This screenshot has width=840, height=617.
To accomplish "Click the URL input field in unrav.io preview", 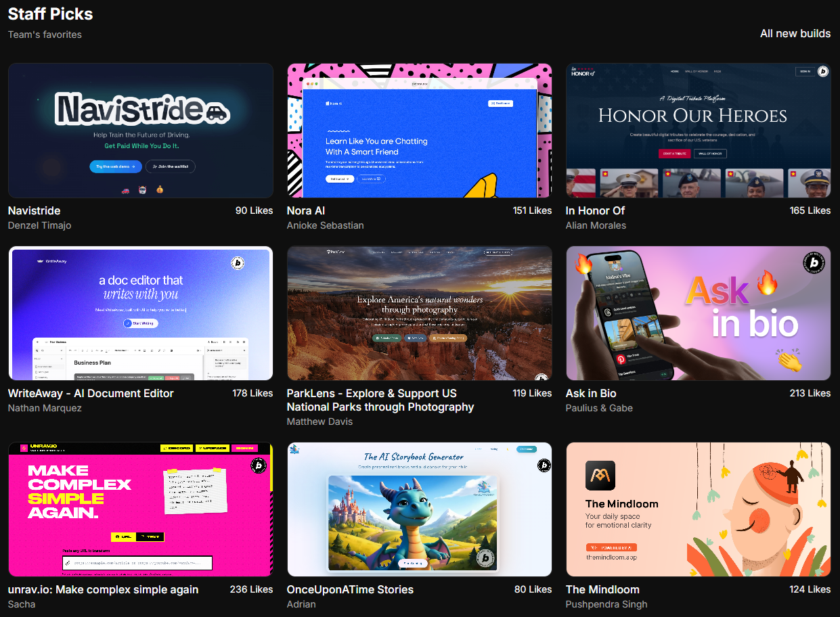I will 137,563.
